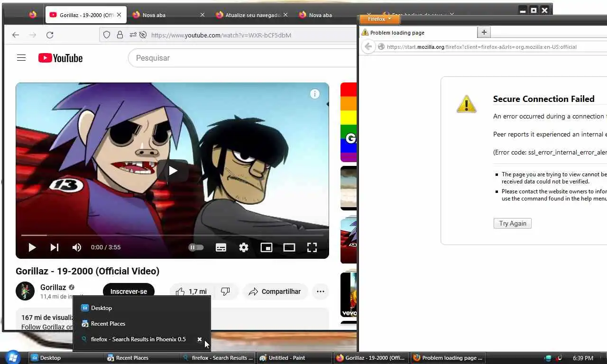
Task: Switch to Problem loading page taskbar button
Action: [448, 358]
